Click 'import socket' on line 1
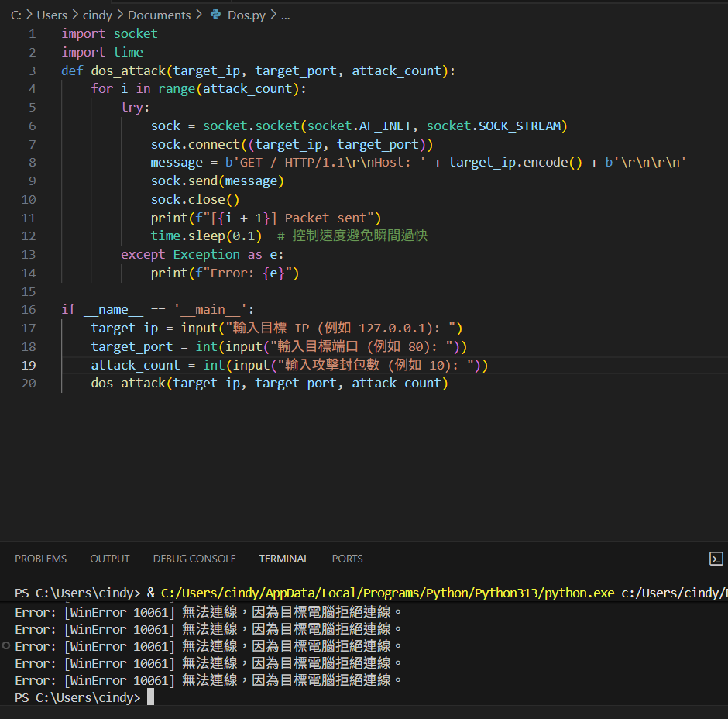Screen dimensions: 728x719 109,34
